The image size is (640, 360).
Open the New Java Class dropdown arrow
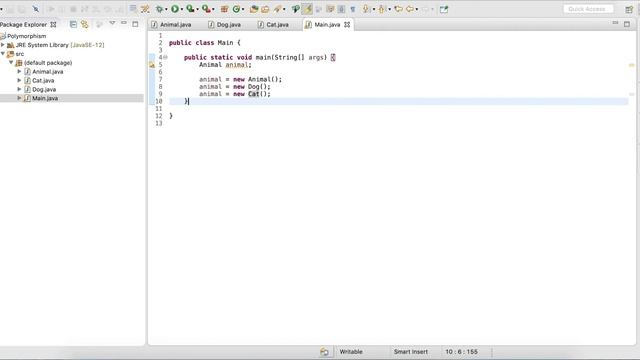point(243,9)
